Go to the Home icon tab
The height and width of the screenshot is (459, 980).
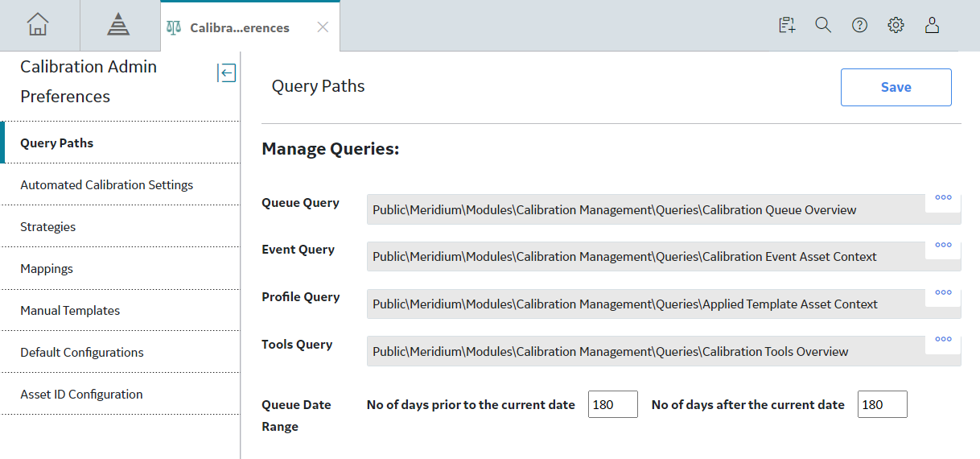coord(38,26)
